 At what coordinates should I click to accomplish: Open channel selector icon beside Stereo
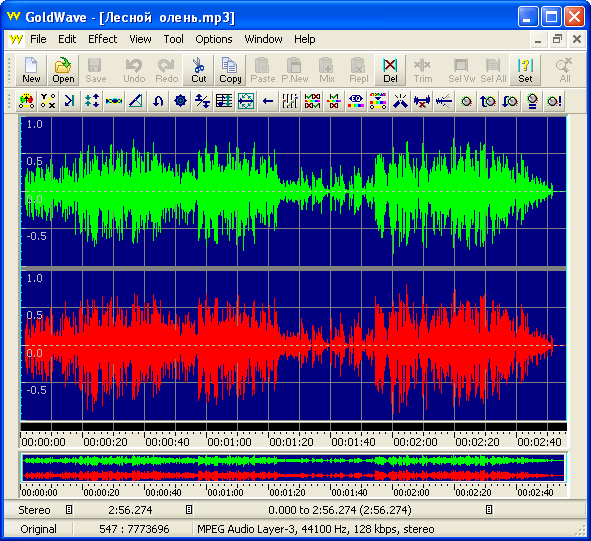(69, 510)
